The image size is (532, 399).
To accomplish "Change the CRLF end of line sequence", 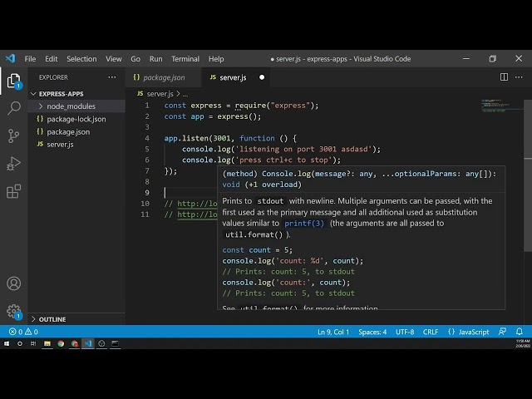I will (x=431, y=332).
